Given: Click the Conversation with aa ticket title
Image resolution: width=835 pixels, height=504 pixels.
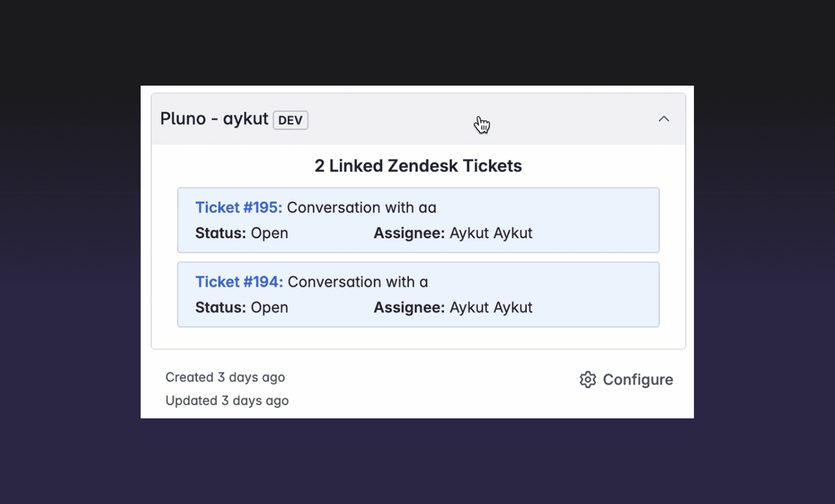Looking at the screenshot, I should click(361, 208).
